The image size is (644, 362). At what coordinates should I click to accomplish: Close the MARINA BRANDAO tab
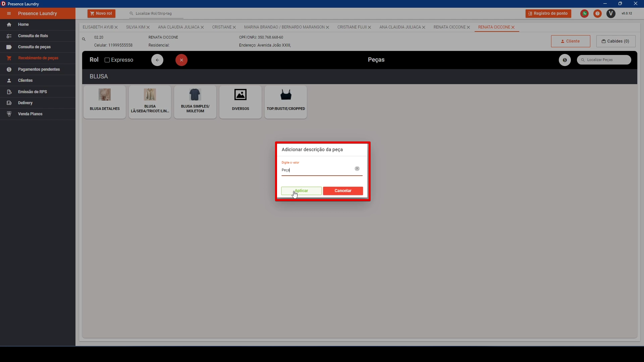click(328, 27)
